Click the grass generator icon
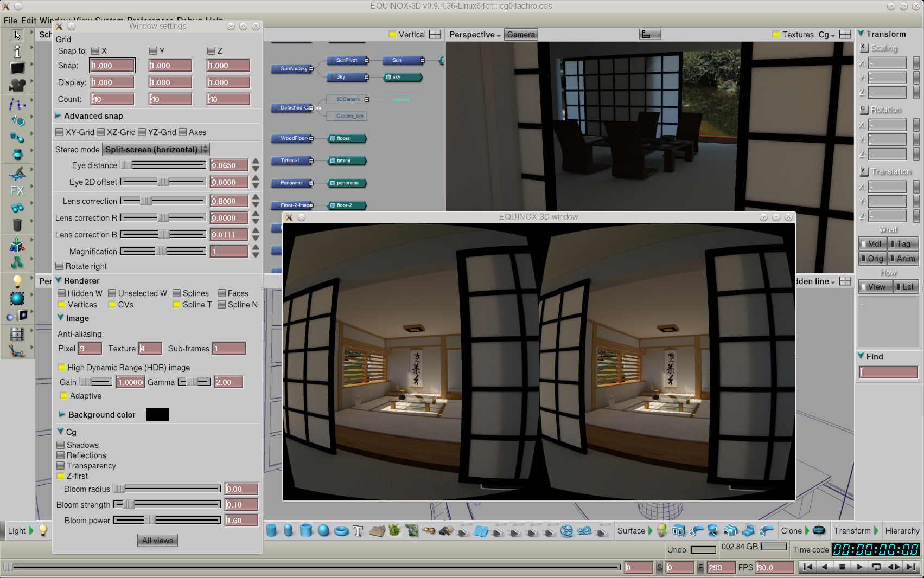 pos(394,530)
